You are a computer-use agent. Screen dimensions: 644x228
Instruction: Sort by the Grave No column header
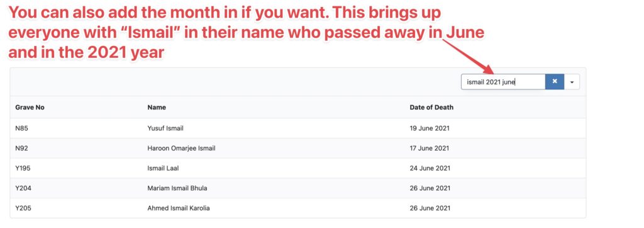coord(30,108)
